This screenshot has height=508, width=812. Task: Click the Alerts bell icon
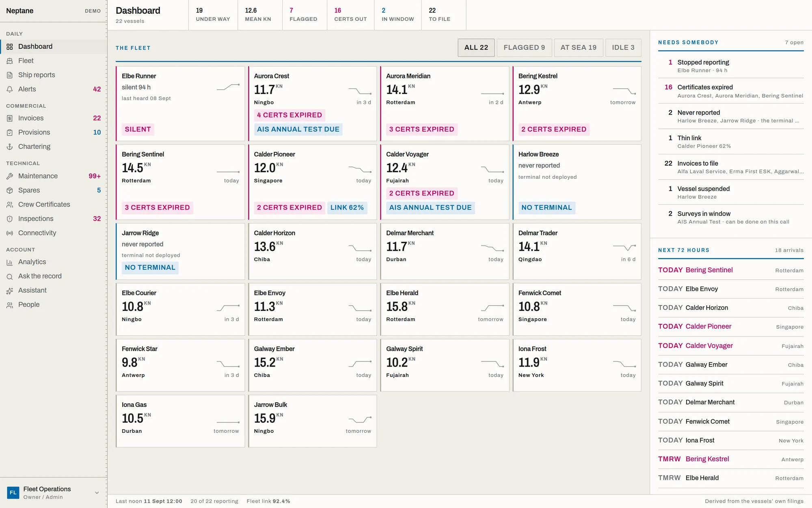coord(10,89)
